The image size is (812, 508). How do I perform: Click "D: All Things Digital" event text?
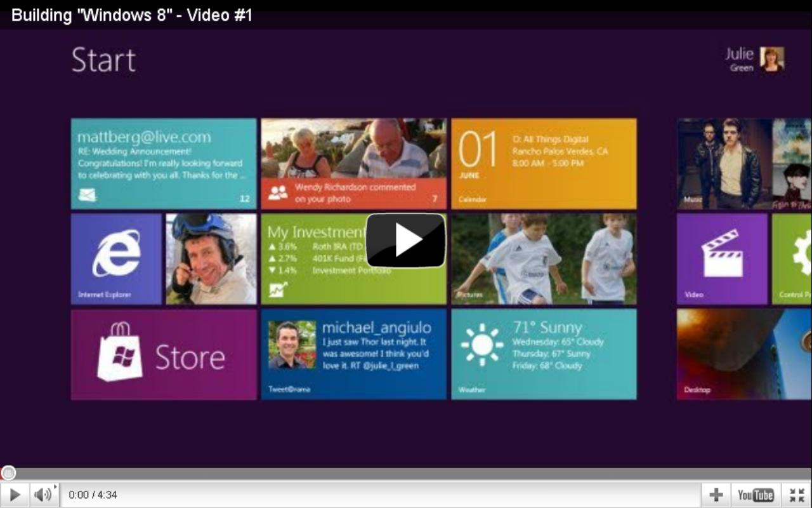coord(551,139)
